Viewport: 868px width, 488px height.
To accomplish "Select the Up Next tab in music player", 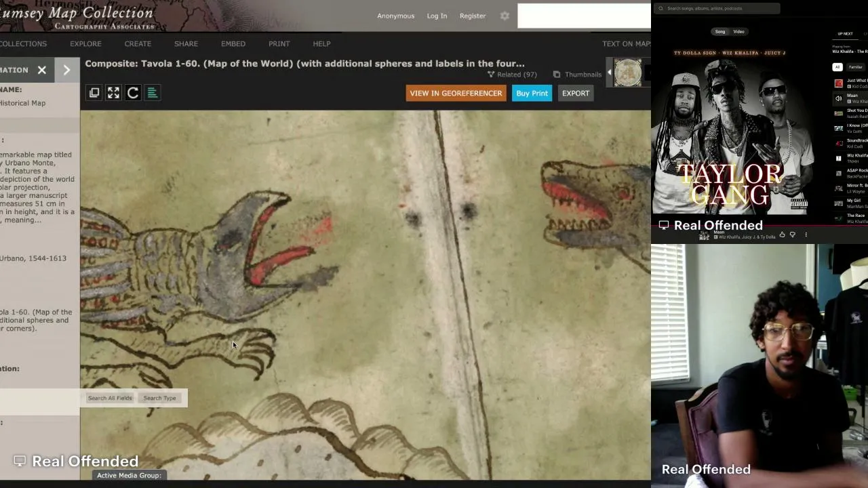I will pyautogui.click(x=845, y=34).
